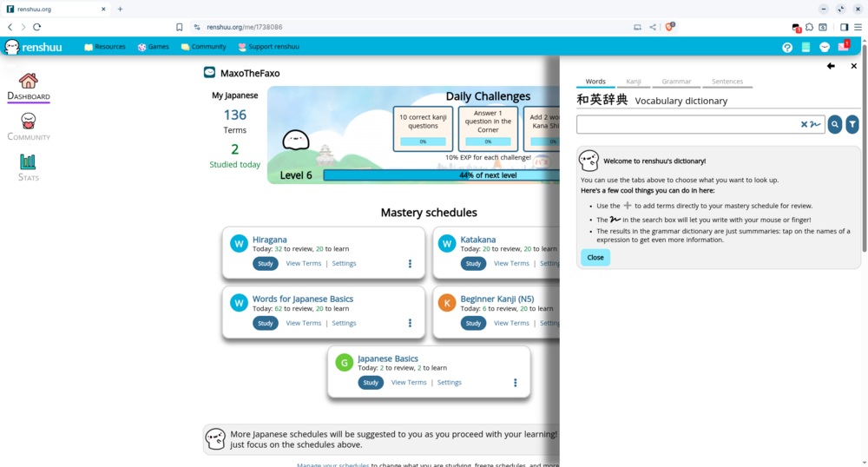Select the Grammar dictionary tab
868x467 pixels.
(676, 82)
